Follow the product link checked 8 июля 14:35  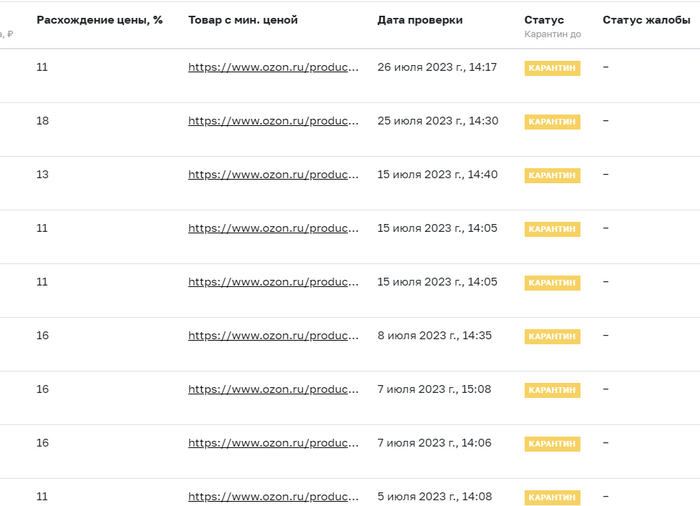273,336
